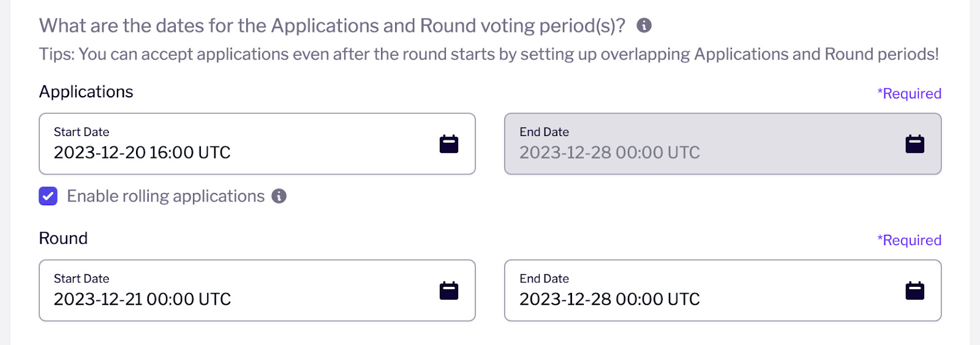Click the 'Start Date' label in the Applications box
Viewport: 980px width, 345px height.
pos(81,132)
